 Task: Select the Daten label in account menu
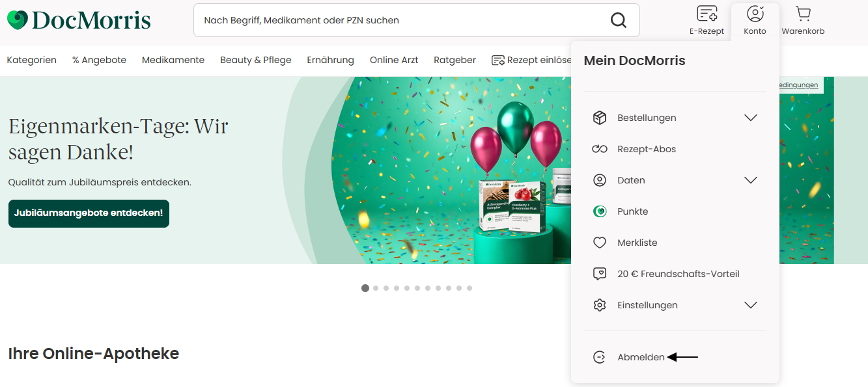coord(631,180)
